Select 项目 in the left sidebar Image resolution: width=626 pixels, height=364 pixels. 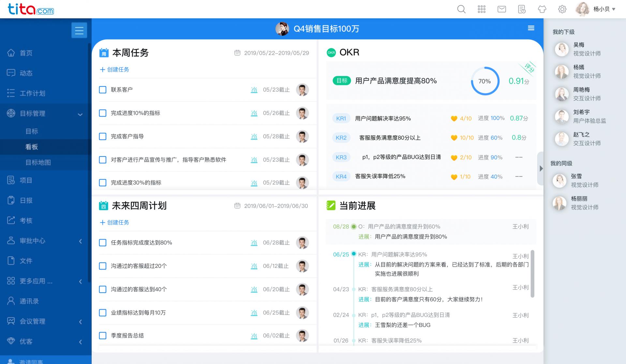26,180
